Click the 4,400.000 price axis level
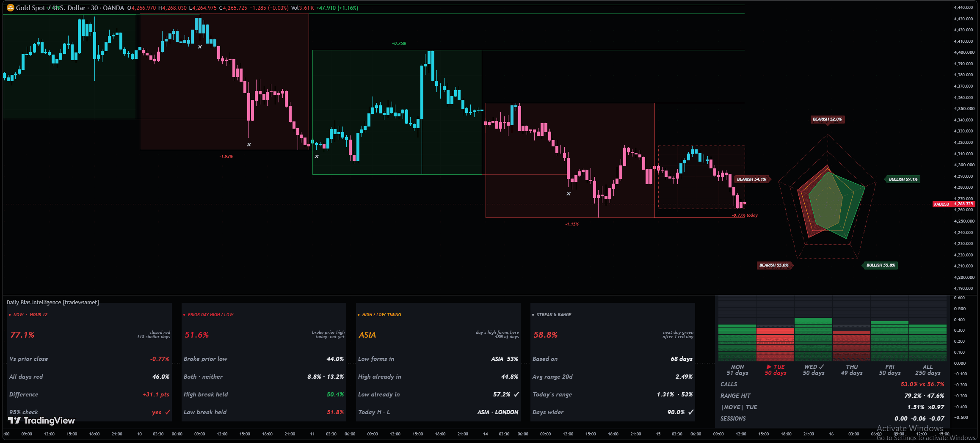The width and height of the screenshot is (980, 443). (x=964, y=52)
